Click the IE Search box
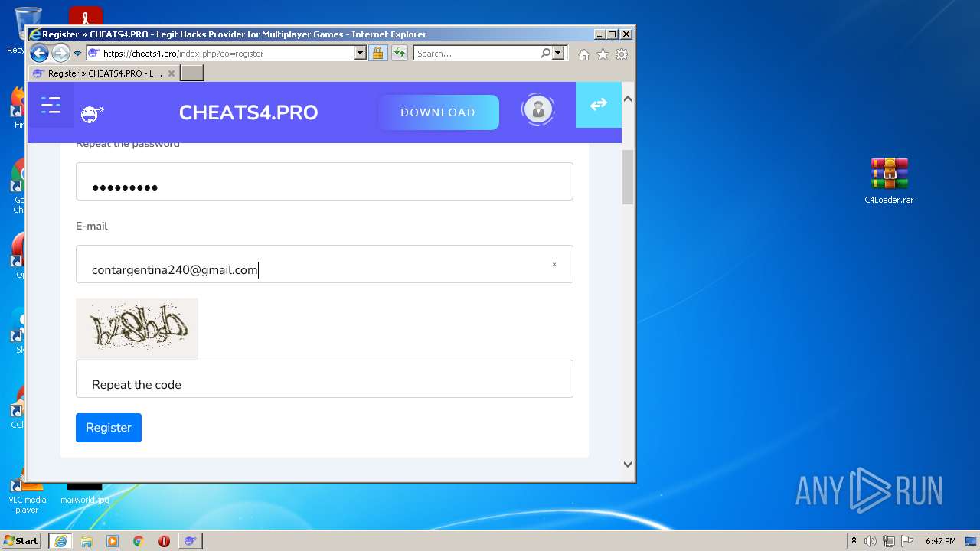The height and width of the screenshot is (551, 980). [x=476, y=54]
